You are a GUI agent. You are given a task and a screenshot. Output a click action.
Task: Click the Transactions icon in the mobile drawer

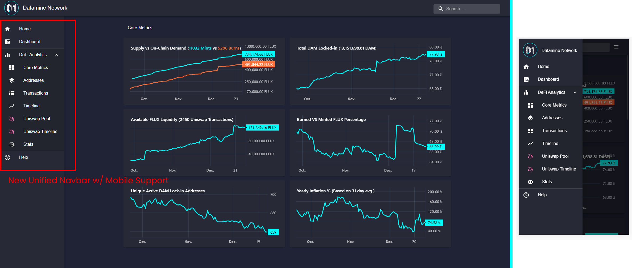click(530, 131)
